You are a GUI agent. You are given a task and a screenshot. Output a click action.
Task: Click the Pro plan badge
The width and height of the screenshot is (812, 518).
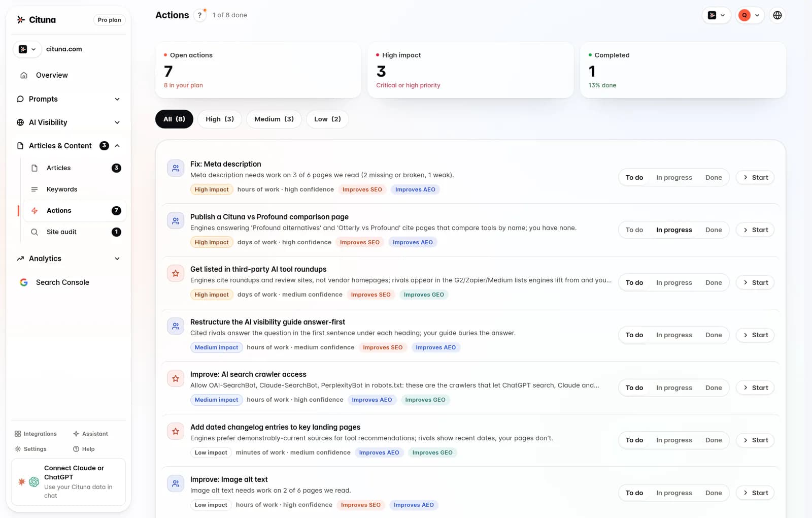pos(109,20)
